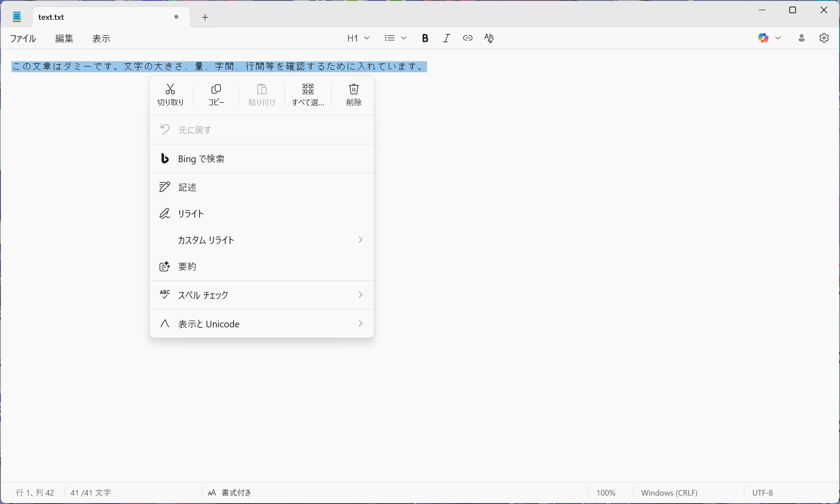840x504 pixels.
Task: Open the ファイル menu
Action: pos(23,39)
